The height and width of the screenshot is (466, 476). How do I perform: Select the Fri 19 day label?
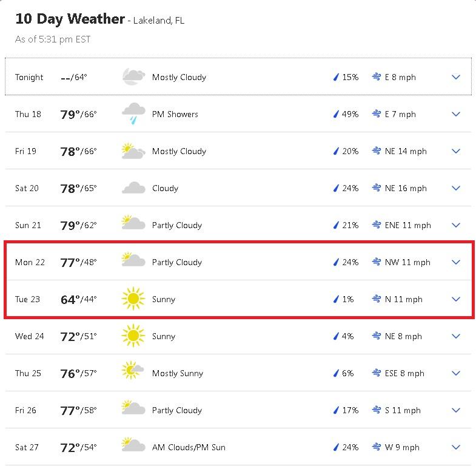click(25, 151)
